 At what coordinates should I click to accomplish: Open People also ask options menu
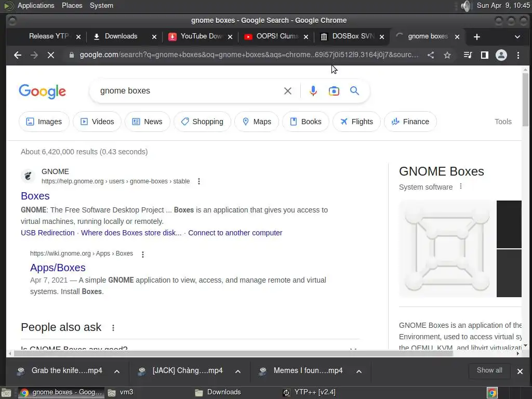(113, 328)
